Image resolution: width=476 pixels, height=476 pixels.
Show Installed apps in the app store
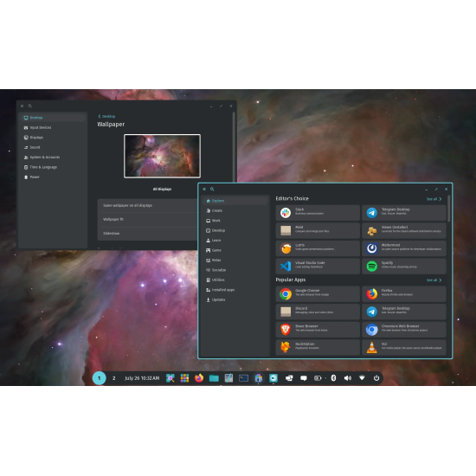tap(235, 290)
